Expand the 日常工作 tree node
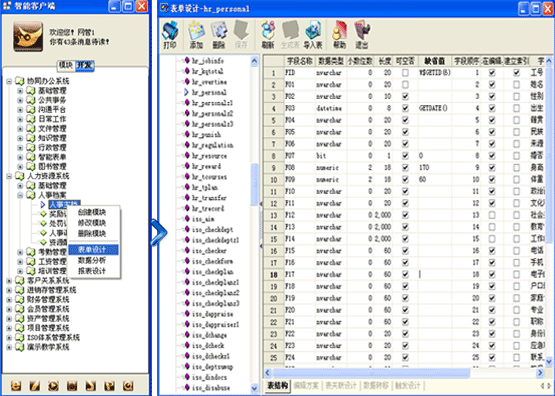The height and width of the screenshot is (396, 555). 20,119
